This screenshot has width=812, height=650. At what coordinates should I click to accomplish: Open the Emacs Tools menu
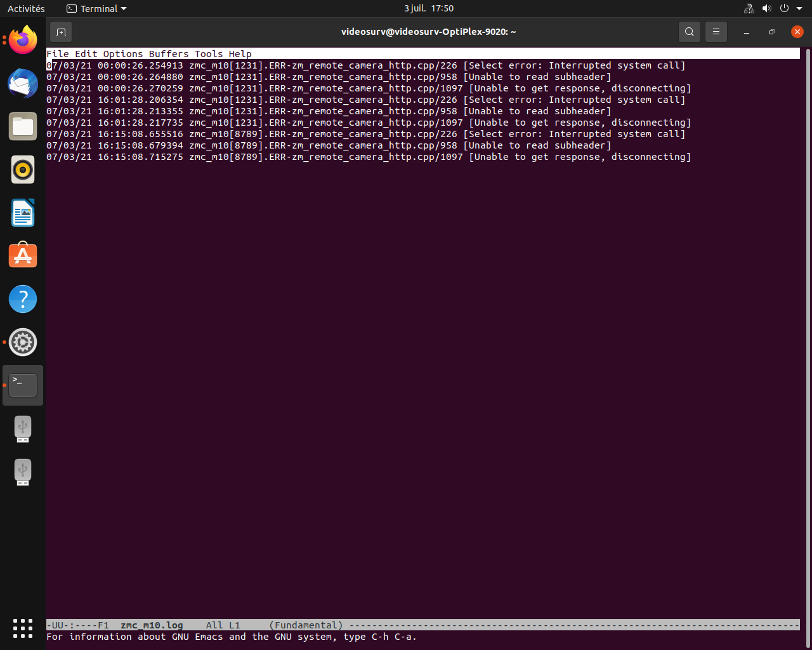(x=209, y=54)
